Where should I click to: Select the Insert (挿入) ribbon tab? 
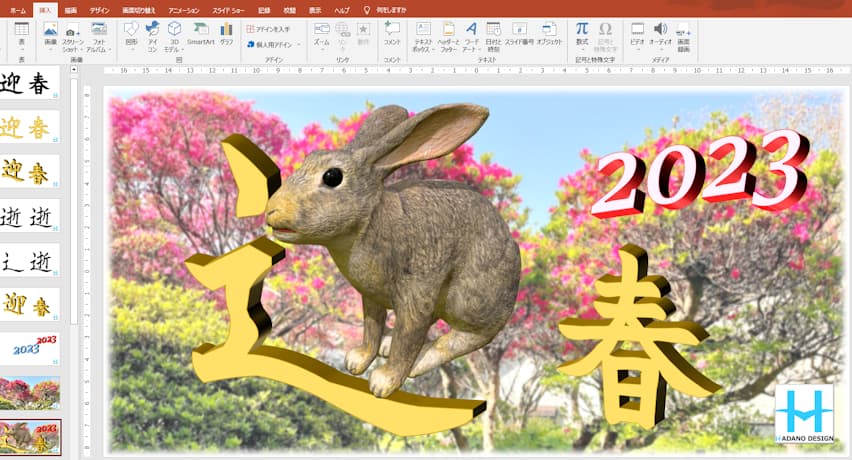[x=45, y=10]
